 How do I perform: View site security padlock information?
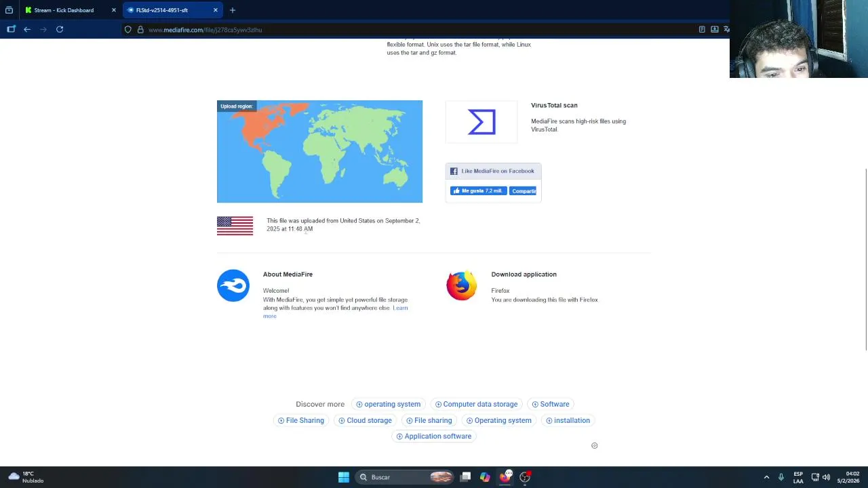[140, 30]
